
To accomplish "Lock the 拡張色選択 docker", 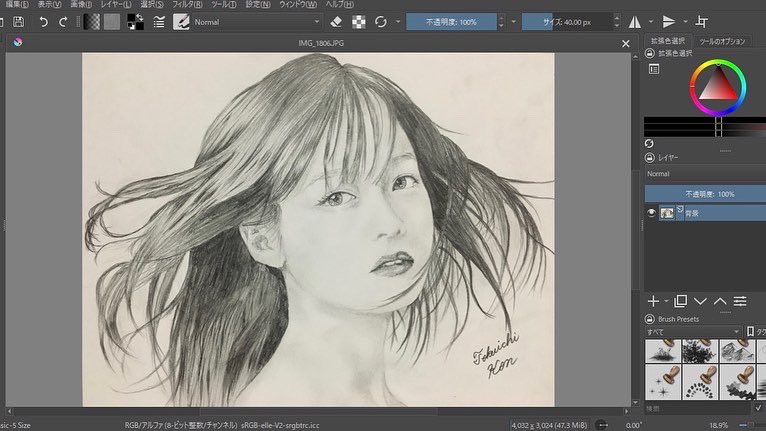I will [649, 53].
